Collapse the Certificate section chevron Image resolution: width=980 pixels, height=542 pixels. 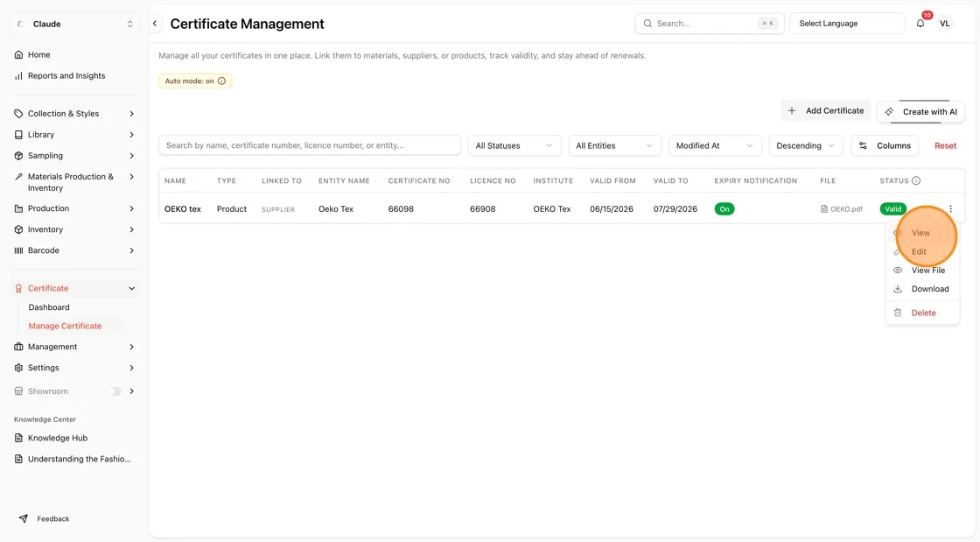click(132, 288)
